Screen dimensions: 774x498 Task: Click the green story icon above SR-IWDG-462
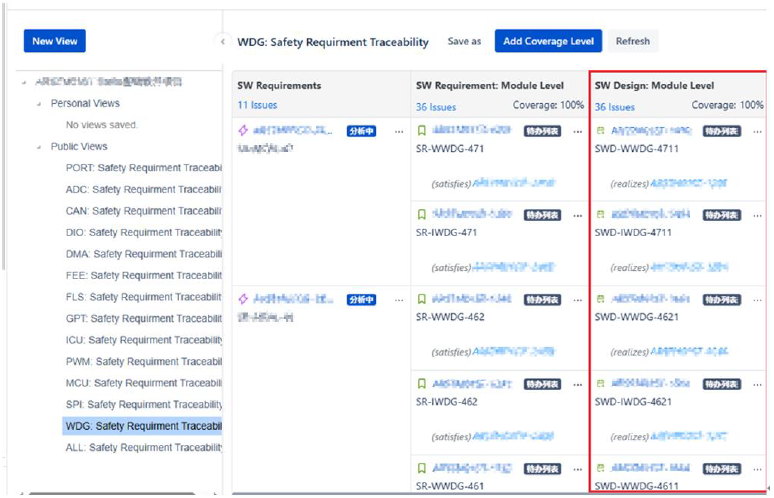pos(422,382)
